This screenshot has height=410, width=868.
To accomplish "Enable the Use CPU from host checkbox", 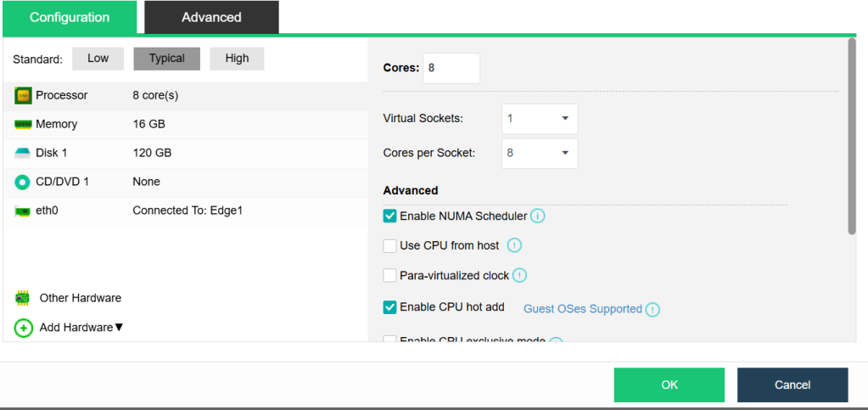I will click(390, 246).
